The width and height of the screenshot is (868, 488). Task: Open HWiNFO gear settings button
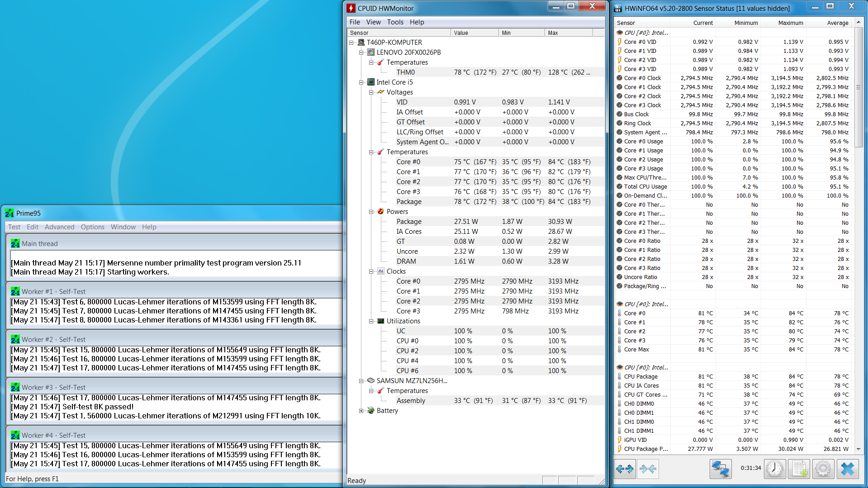pyautogui.click(x=823, y=469)
